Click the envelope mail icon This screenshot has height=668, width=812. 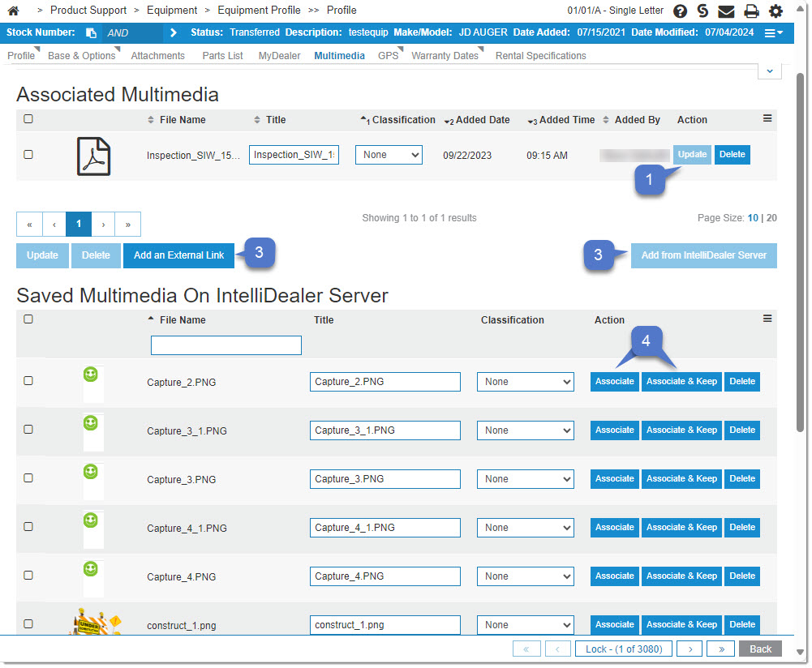click(726, 11)
